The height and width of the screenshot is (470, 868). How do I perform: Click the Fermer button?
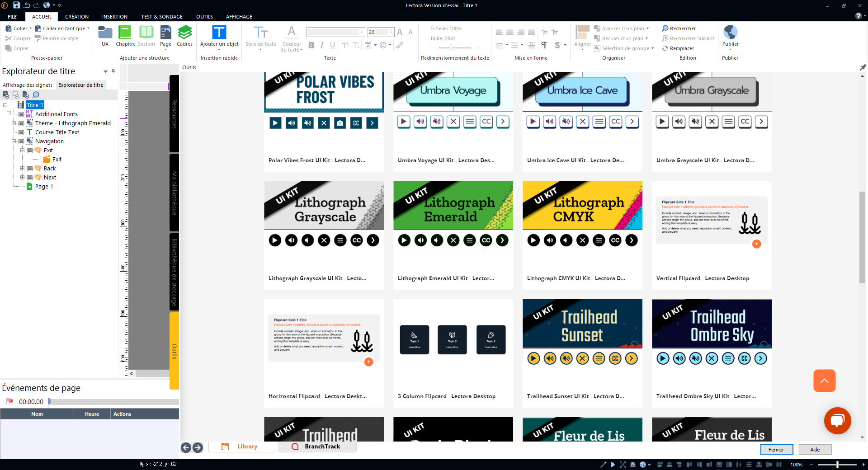click(776, 450)
